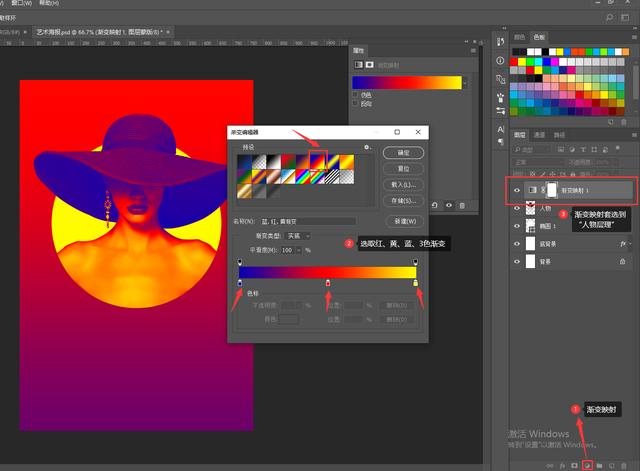640x471 pixels.
Task: Open layer blend mode dropdown
Action: (x=538, y=162)
